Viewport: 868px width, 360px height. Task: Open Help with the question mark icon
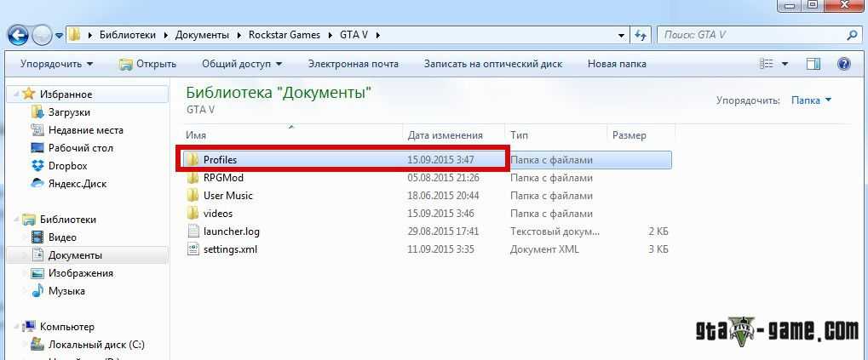coord(843,64)
